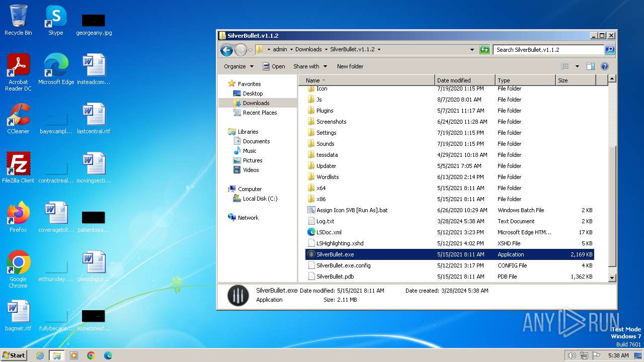The height and width of the screenshot is (362, 644).
Task: Click the Explorer Forward navigation arrow
Action: coord(241,50)
